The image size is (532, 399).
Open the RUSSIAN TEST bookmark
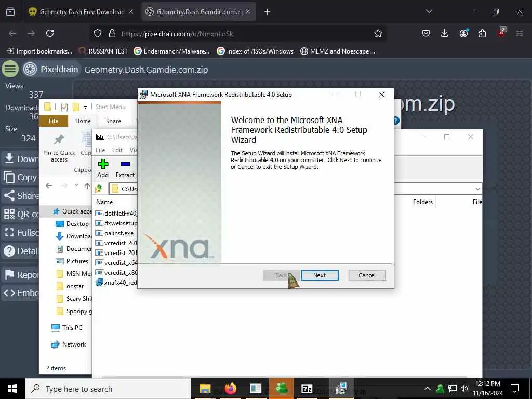click(x=103, y=51)
